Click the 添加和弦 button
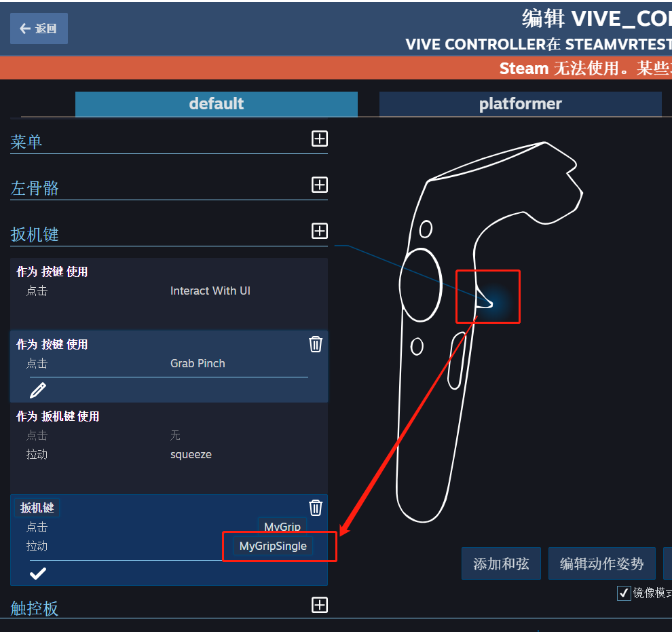The height and width of the screenshot is (632, 672). (501, 563)
